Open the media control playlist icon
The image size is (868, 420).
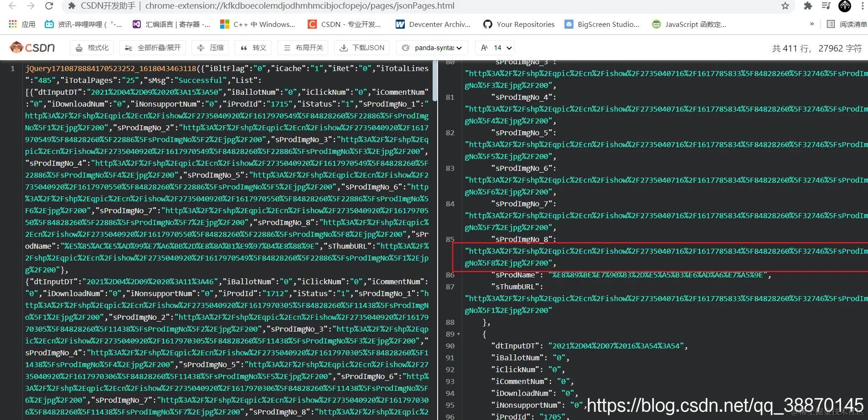(x=826, y=6)
